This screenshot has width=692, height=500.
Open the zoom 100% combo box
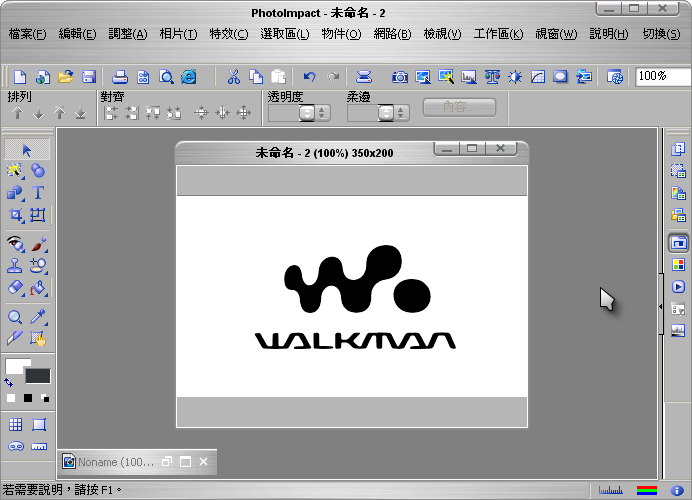[663, 77]
